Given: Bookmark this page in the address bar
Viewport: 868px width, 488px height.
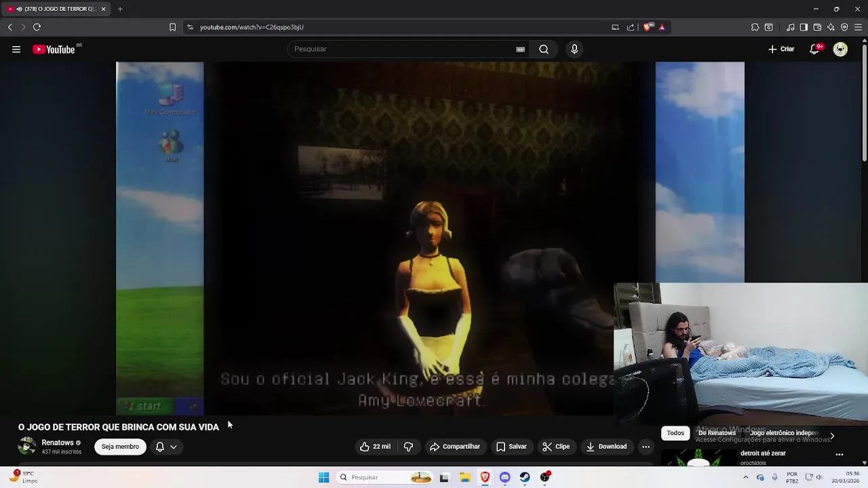Looking at the screenshot, I should pos(172,27).
